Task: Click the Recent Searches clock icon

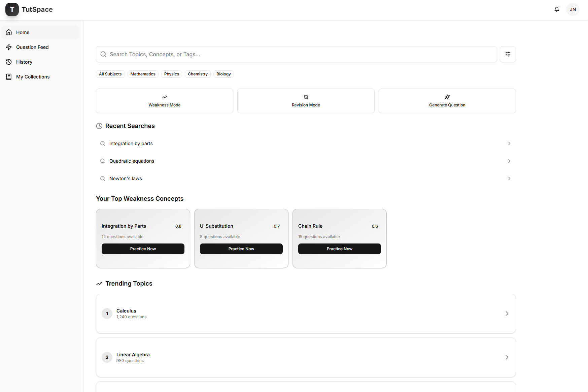Action: [99, 126]
